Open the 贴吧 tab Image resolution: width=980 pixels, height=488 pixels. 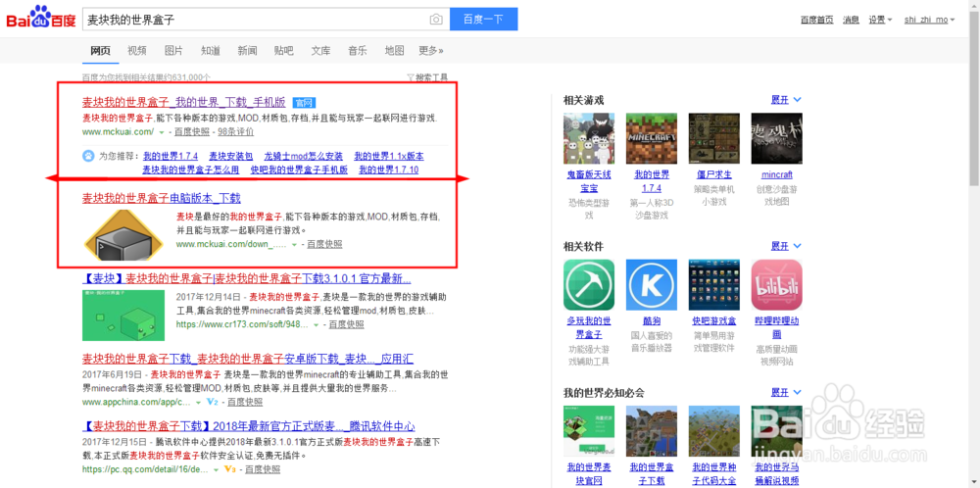click(284, 51)
